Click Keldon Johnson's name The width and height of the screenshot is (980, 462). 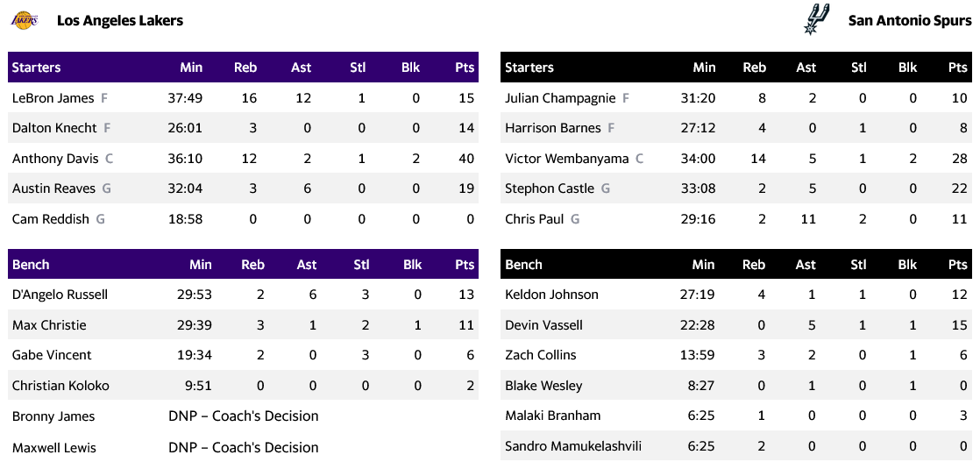[x=551, y=295]
